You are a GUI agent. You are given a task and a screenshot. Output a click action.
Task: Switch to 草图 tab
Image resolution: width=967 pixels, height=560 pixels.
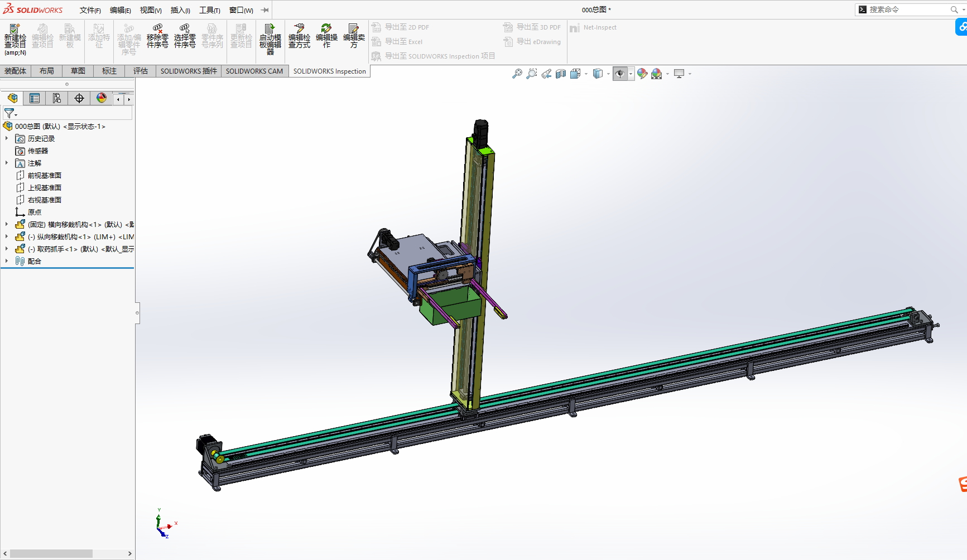[x=78, y=71]
